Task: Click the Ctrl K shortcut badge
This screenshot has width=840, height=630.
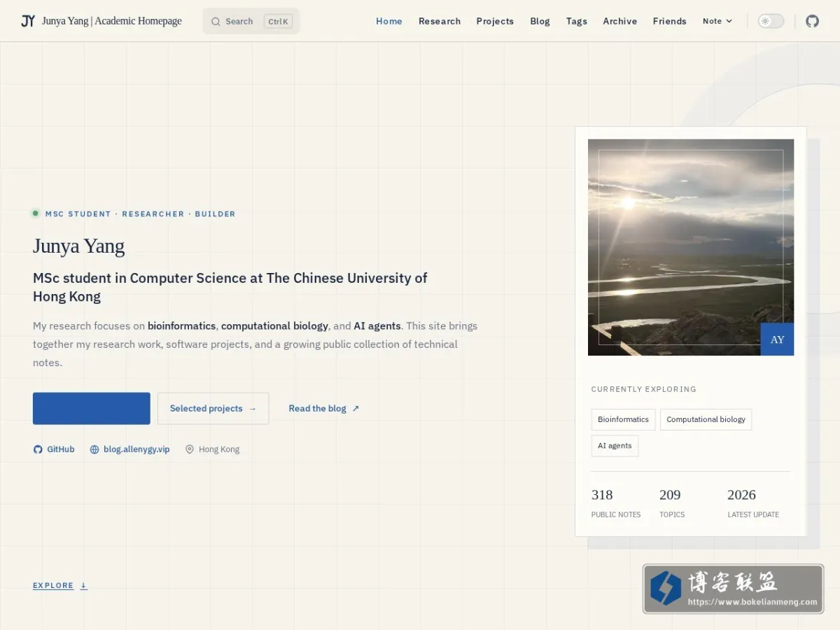Action: tap(278, 22)
